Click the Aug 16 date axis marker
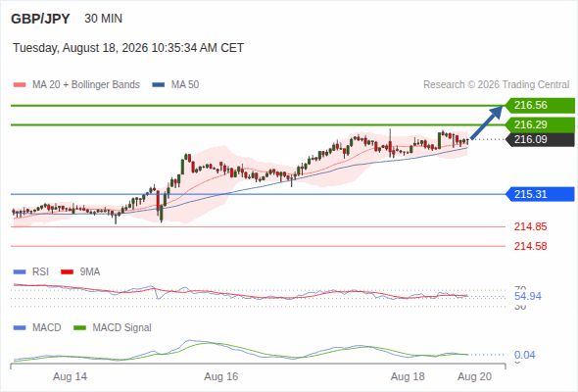The width and height of the screenshot is (578, 392). (221, 376)
